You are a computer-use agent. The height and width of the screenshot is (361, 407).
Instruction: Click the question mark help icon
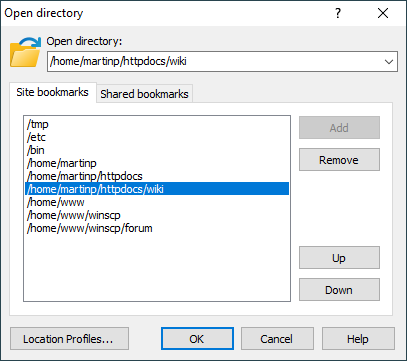[338, 13]
